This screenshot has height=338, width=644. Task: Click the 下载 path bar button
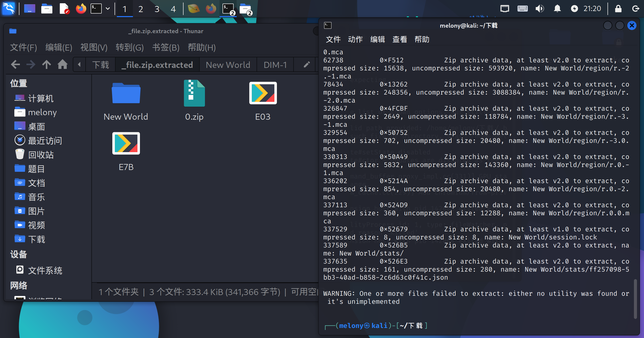[100, 65]
